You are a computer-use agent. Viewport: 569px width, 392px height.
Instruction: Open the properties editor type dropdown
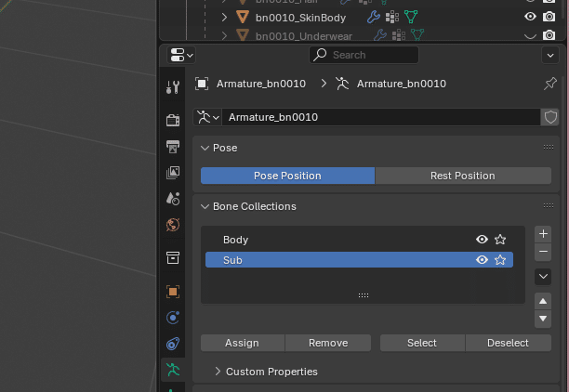[x=181, y=55]
